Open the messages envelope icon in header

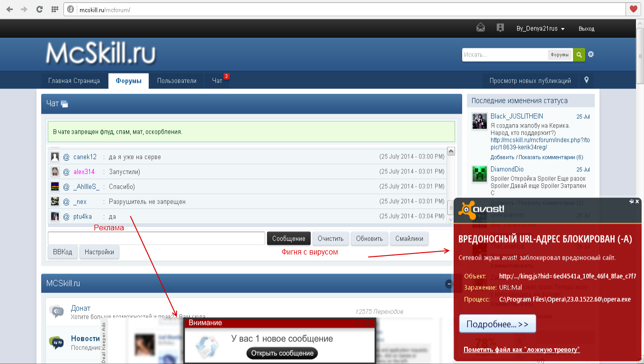tap(481, 28)
